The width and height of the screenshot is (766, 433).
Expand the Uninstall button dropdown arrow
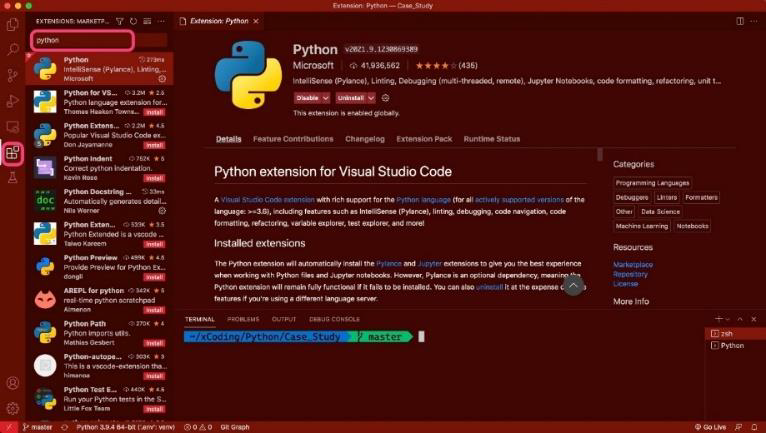(x=371, y=98)
